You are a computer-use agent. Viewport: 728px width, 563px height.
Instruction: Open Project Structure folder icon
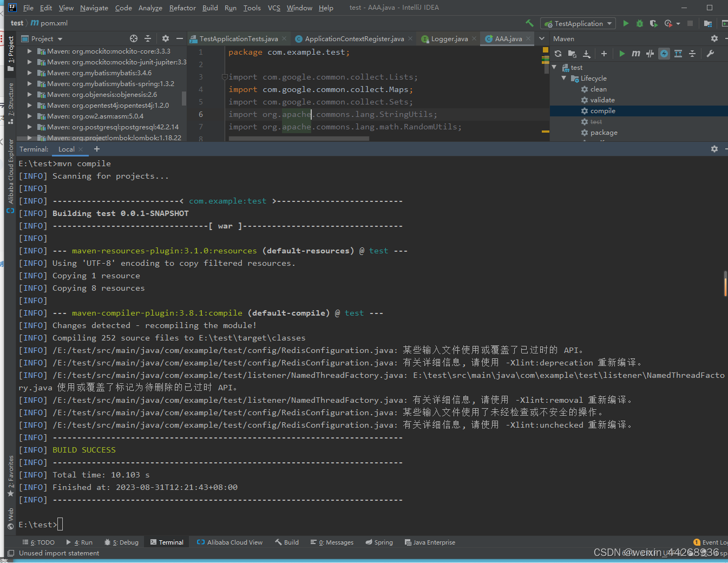707,23
